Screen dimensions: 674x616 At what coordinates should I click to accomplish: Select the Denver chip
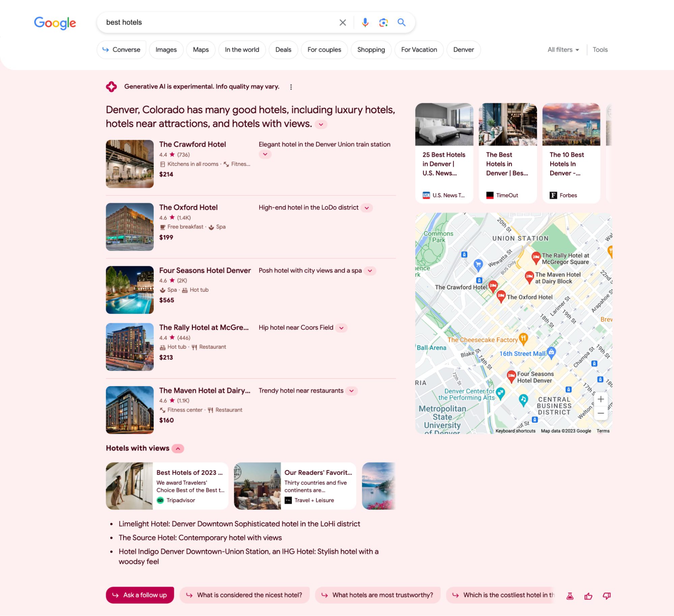464,50
